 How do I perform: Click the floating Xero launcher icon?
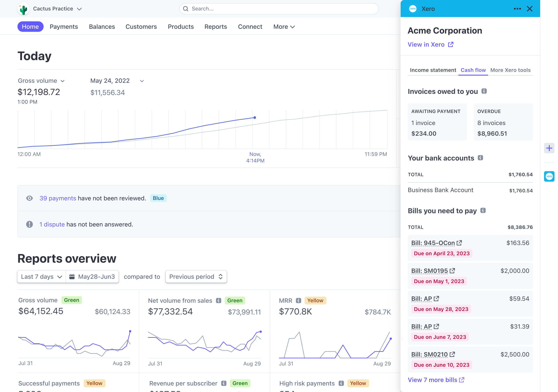pyautogui.click(x=549, y=176)
